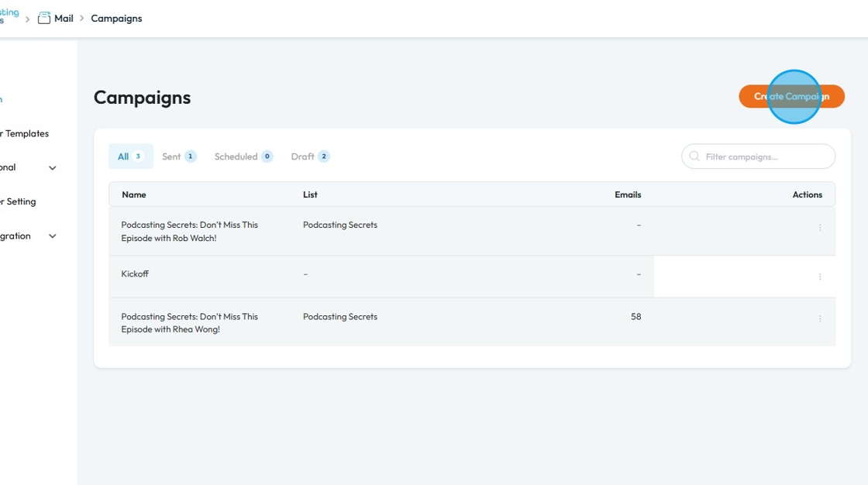Click the Mail icon in breadcrumb
868x485 pixels.
(44, 19)
